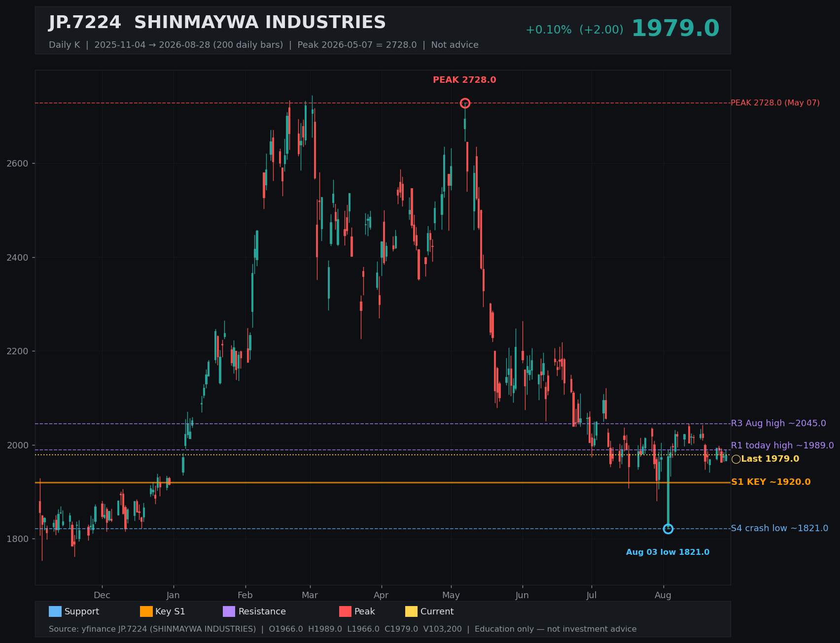Click the red Peak legend swatch

pyautogui.click(x=346, y=611)
